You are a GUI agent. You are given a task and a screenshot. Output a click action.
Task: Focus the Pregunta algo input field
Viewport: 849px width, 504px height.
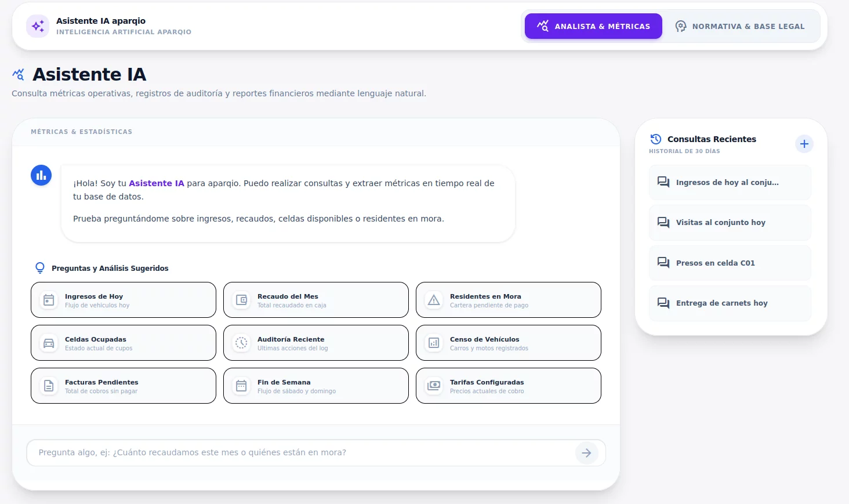302,453
